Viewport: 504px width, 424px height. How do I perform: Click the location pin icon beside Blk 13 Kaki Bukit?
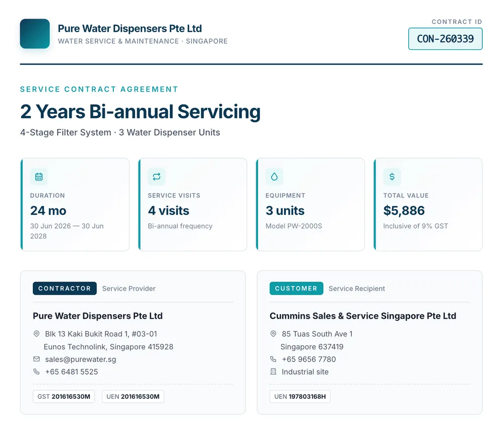(37, 334)
